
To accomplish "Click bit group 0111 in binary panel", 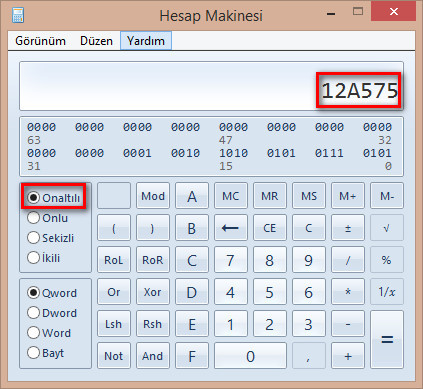I will tap(329, 153).
